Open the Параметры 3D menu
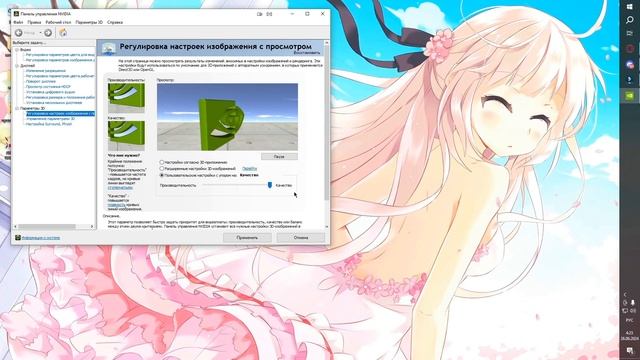 pos(89,22)
